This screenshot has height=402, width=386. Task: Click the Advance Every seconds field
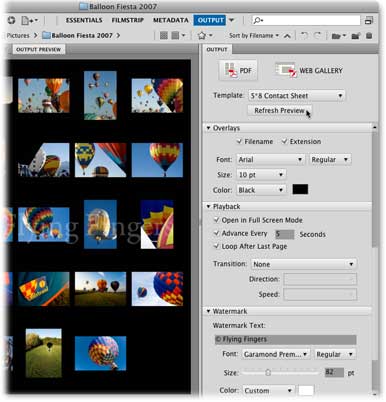click(x=285, y=234)
